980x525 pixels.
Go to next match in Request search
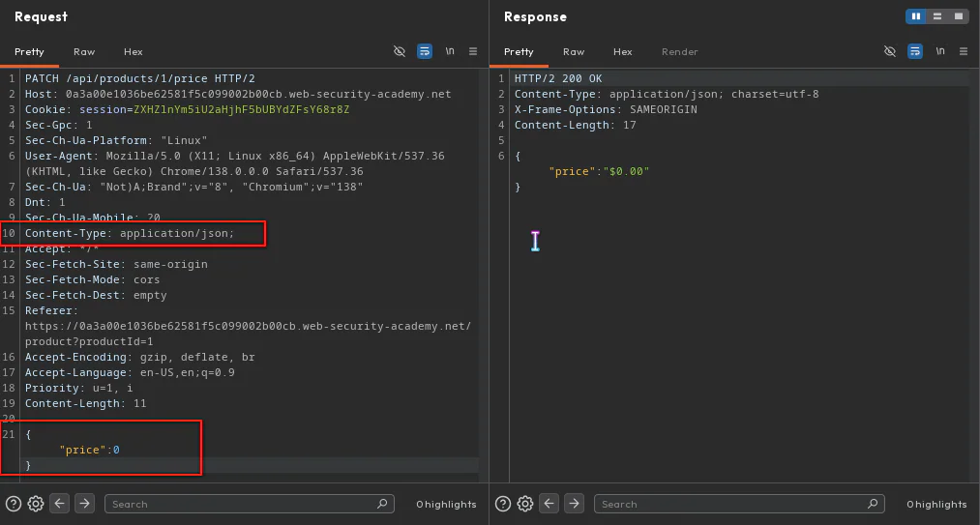pos(84,503)
